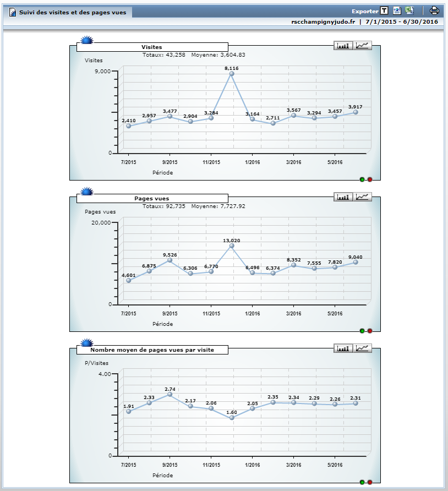Click the 3,917 data point in Visites

(x=356, y=112)
